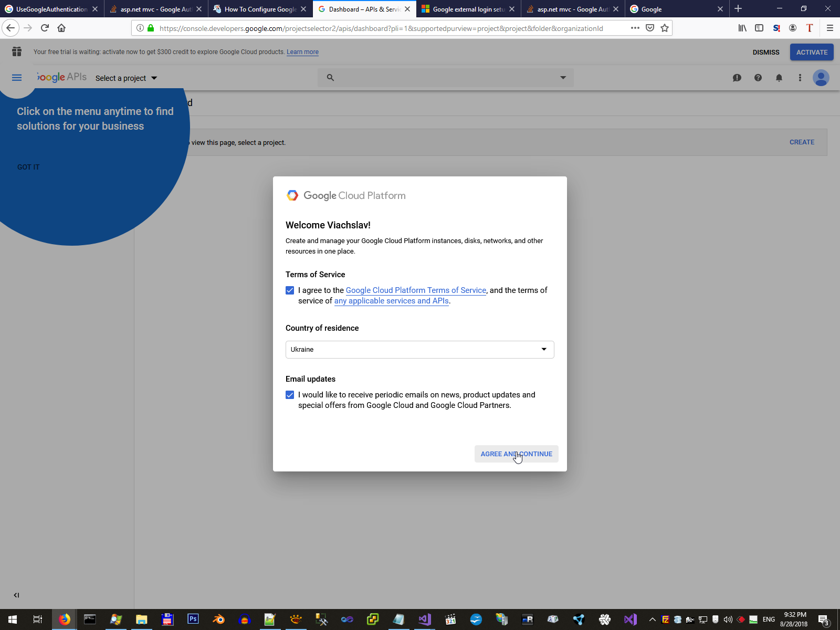The height and width of the screenshot is (630, 840).
Task: Open the Firefox home page icon
Action: [61, 28]
